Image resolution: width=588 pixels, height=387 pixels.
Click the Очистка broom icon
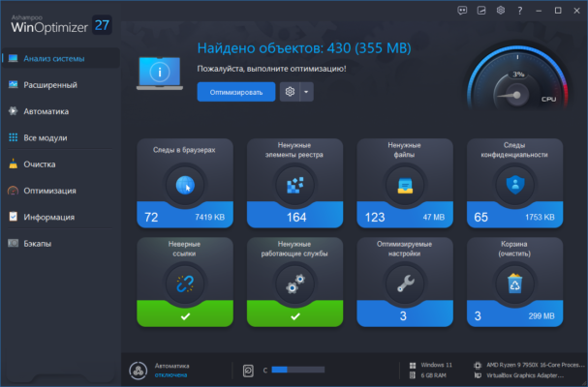pyautogui.click(x=14, y=164)
